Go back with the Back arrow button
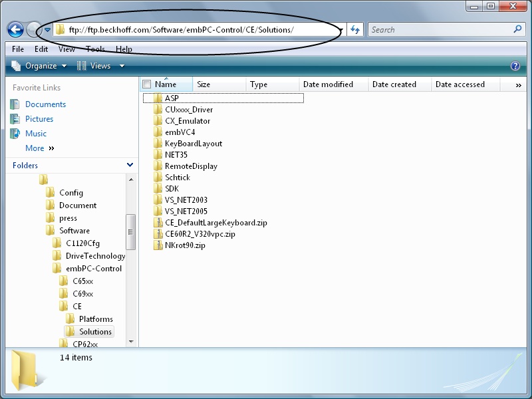Screen dimensions: 532x399 15,29
